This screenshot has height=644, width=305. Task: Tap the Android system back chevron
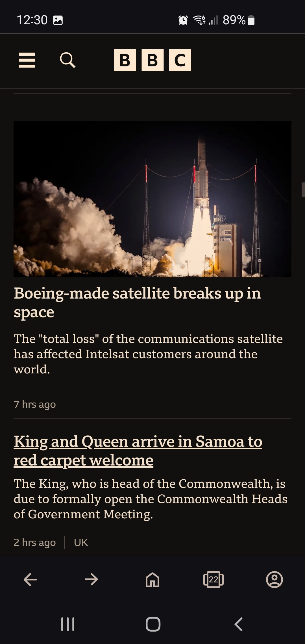[x=239, y=624]
